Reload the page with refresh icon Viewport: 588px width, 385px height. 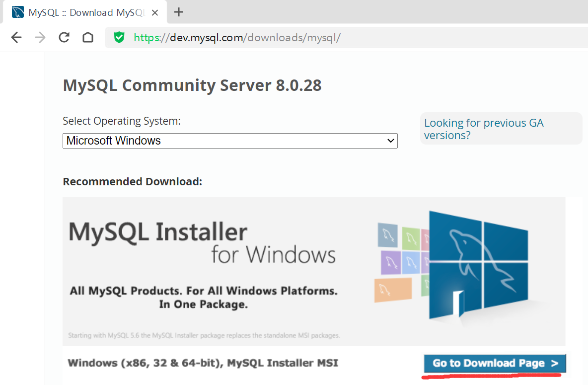pyautogui.click(x=64, y=37)
